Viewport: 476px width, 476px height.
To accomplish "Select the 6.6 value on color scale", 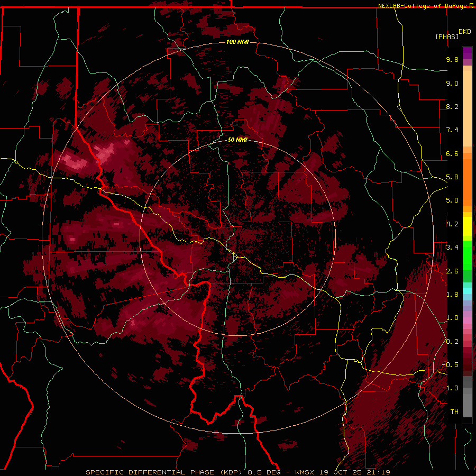I will [452, 153].
